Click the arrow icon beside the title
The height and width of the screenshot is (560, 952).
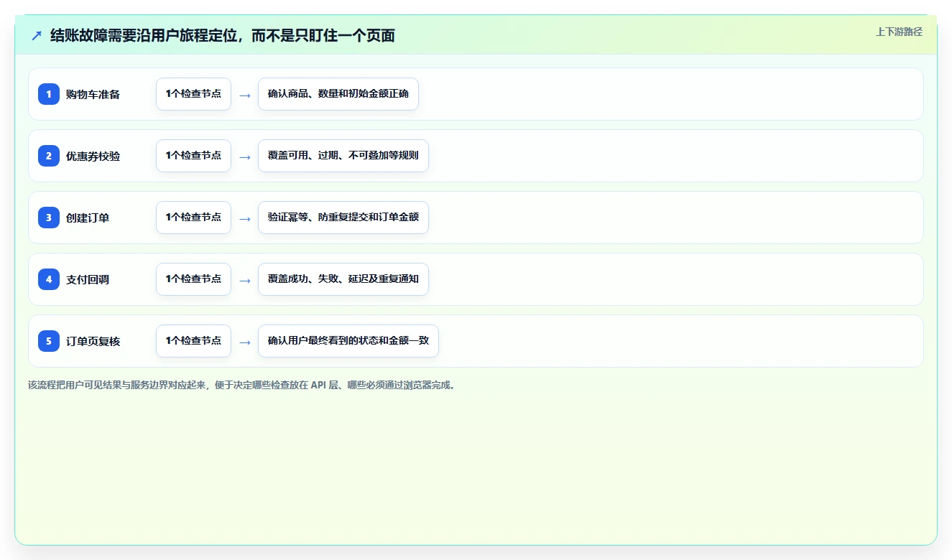[37, 35]
